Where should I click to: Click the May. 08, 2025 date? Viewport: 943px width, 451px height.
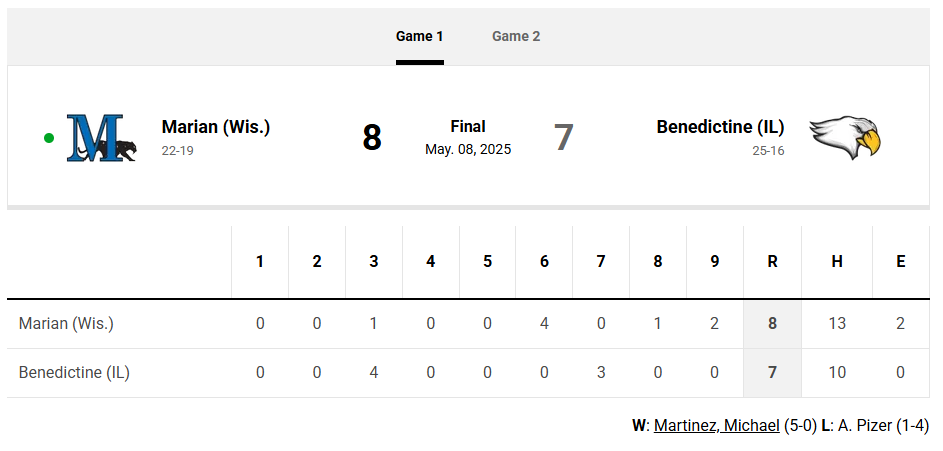468,149
